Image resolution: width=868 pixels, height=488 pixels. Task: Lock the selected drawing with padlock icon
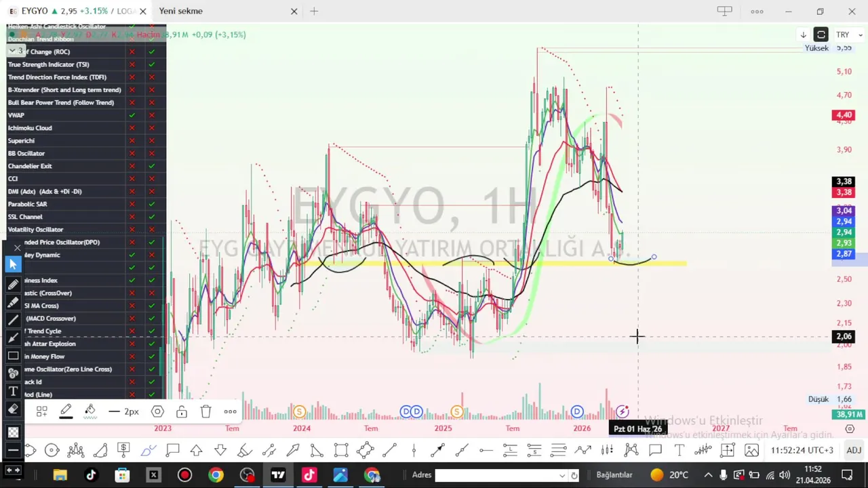pyautogui.click(x=182, y=411)
